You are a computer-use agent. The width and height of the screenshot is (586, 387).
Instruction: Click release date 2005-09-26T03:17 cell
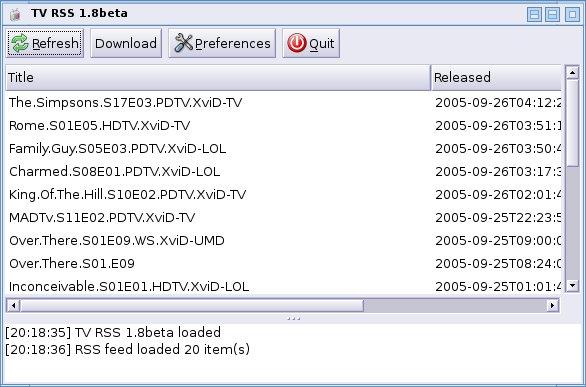[x=498, y=171]
